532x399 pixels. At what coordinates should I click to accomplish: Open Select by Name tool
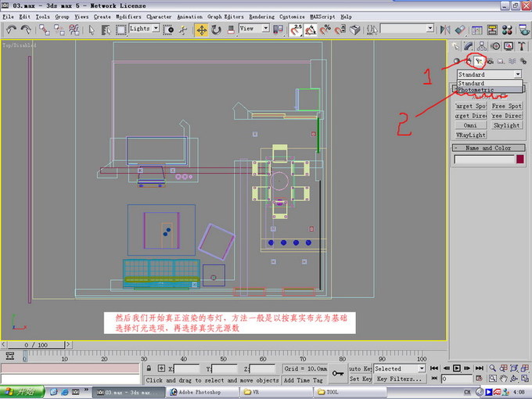coord(106,30)
